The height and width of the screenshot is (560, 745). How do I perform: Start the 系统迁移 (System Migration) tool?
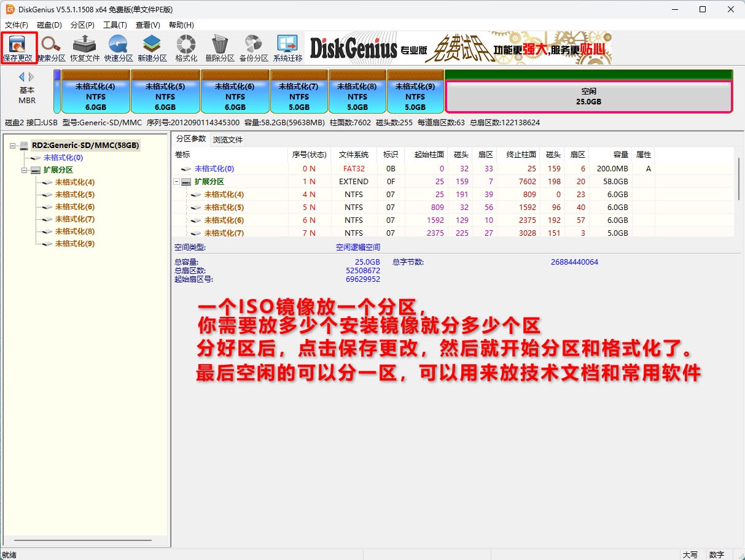[x=287, y=48]
